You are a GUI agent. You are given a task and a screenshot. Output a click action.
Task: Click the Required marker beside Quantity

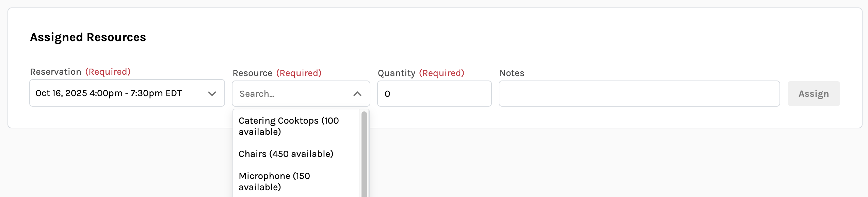point(441,73)
